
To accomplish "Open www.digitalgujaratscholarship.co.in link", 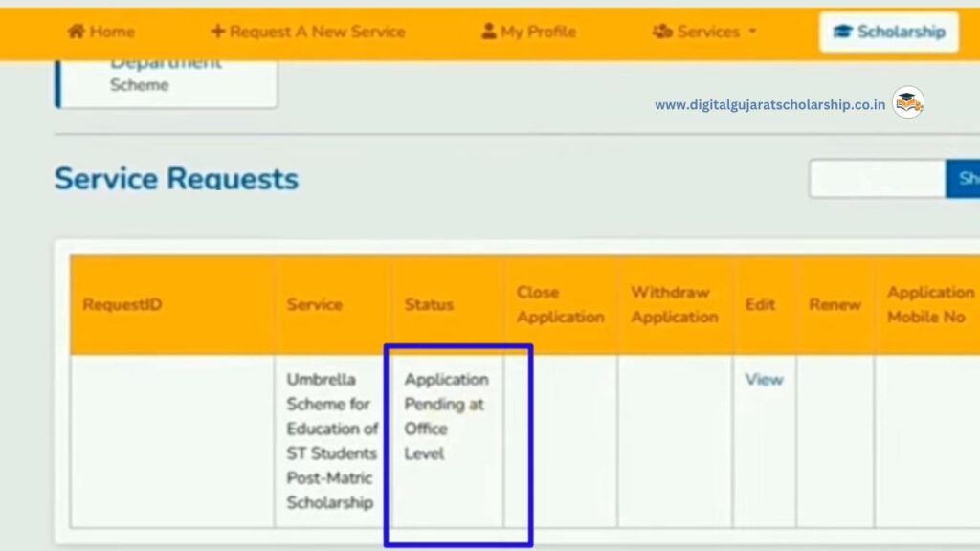I will (x=768, y=105).
